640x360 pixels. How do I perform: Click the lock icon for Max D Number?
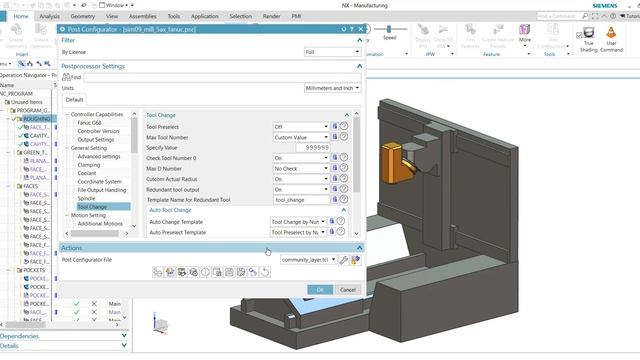click(335, 168)
